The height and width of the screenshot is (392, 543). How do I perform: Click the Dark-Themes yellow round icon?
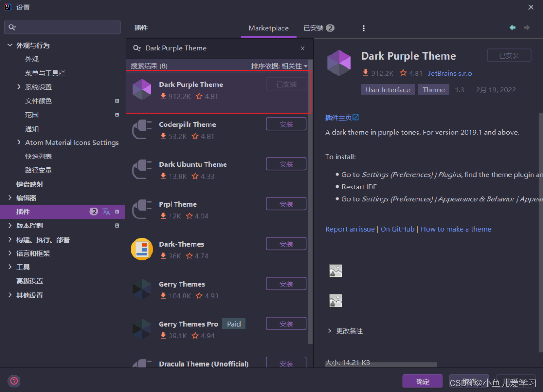[142, 249]
